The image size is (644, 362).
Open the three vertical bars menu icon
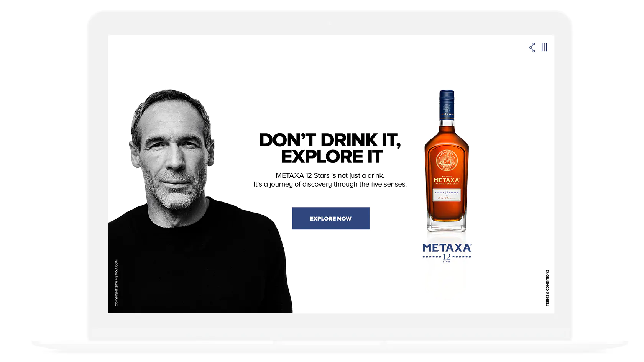(x=544, y=48)
